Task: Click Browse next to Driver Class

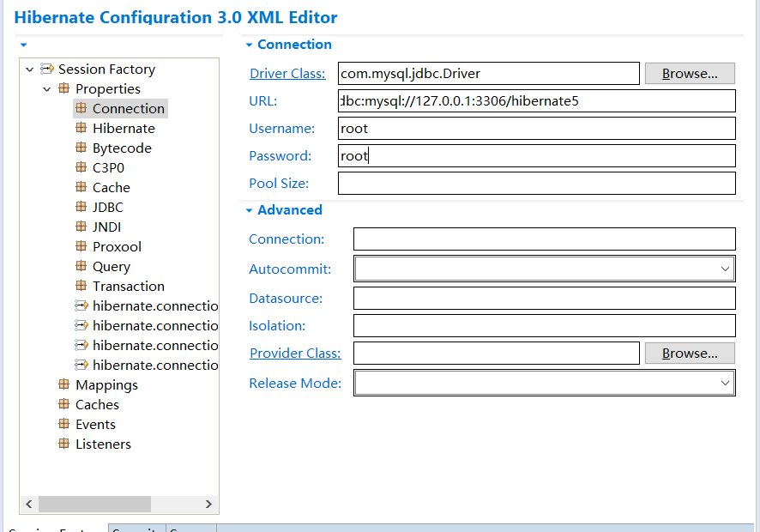Action: click(x=690, y=73)
